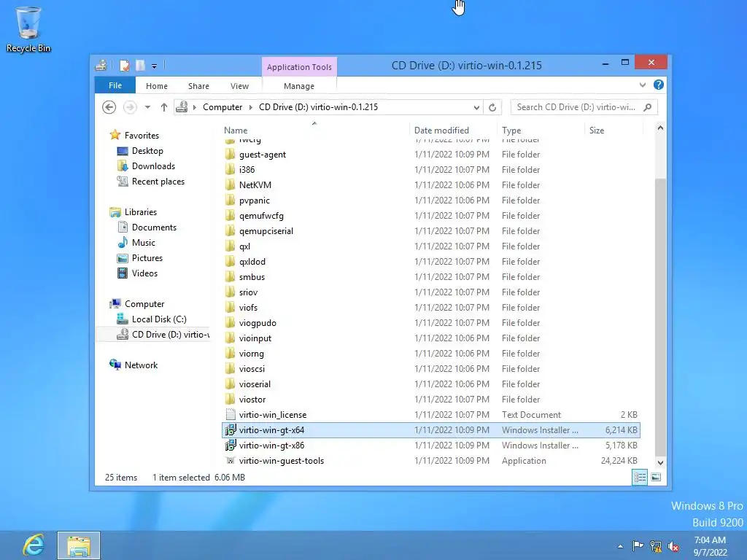Select Network in the navigation pane
The image size is (747, 560).
(x=141, y=365)
